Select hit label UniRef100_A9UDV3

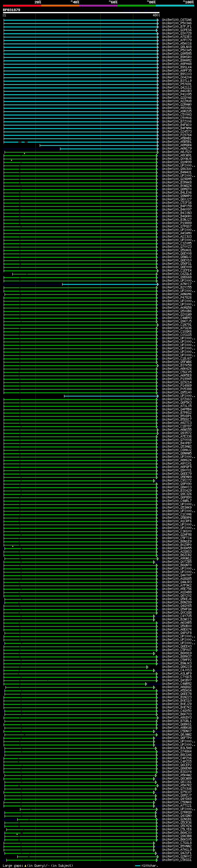pyautogui.click(x=177, y=717)
